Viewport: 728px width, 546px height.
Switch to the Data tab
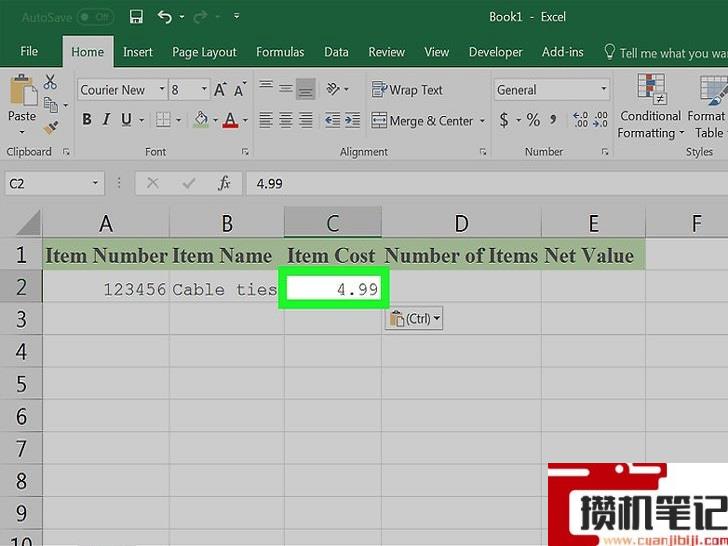point(336,52)
